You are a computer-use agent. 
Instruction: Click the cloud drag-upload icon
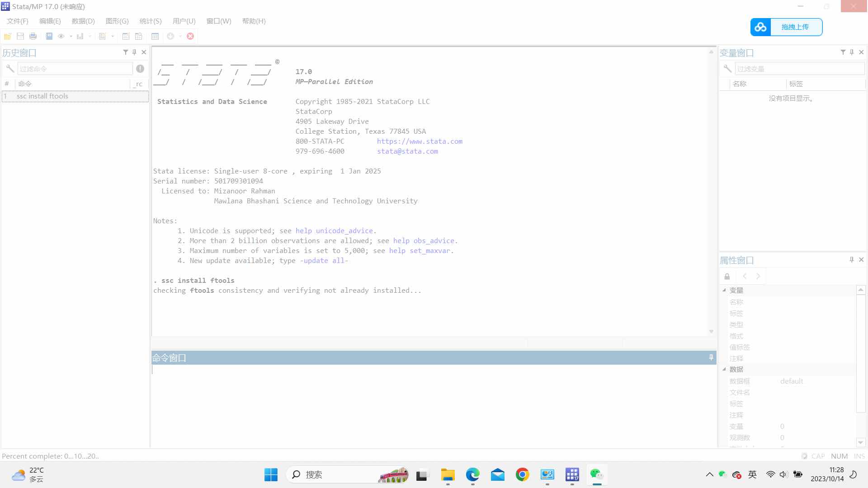[760, 27]
